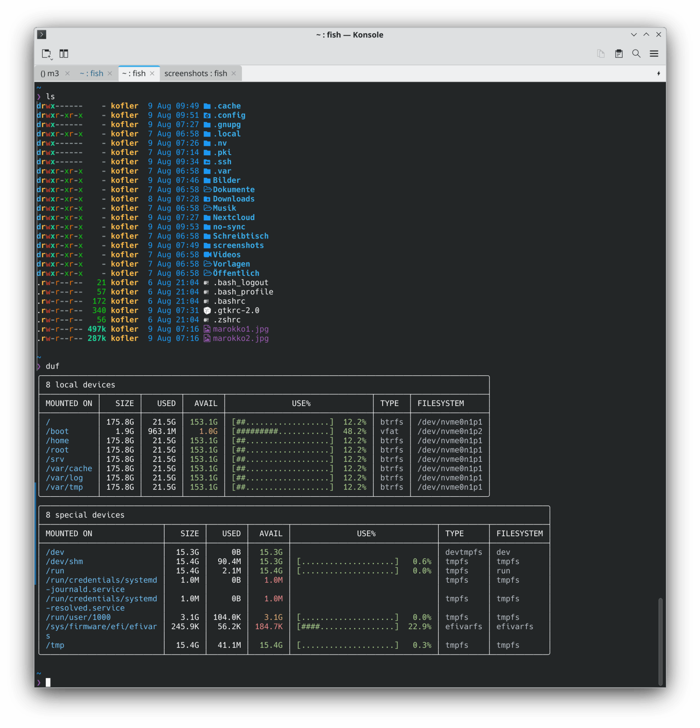Click the cursor at the terminal prompt
700x728 pixels.
point(48,682)
